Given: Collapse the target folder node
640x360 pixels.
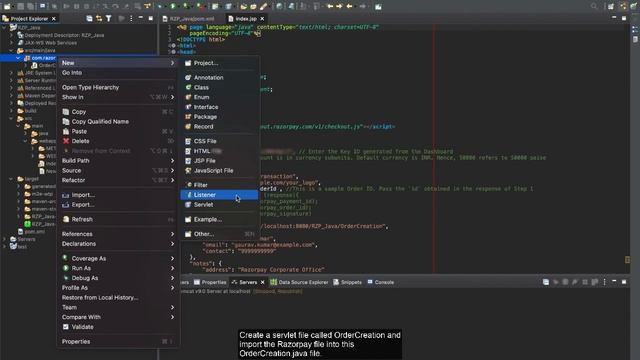Looking at the screenshot, I should pos(11,179).
